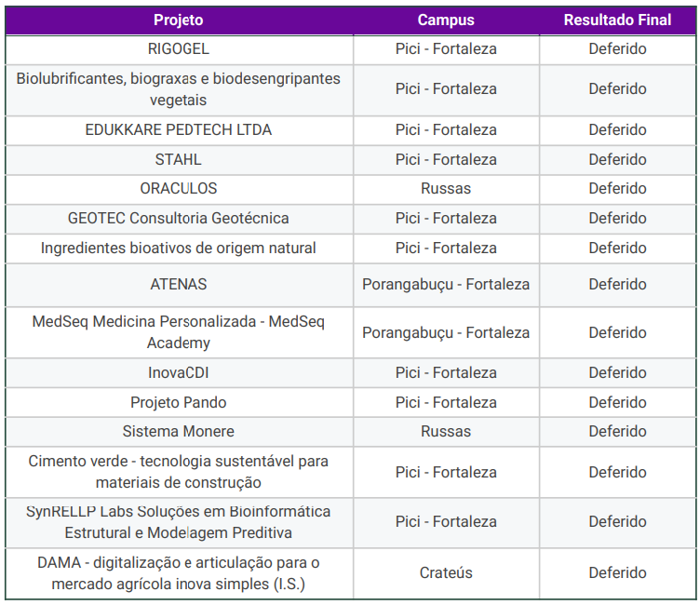Select the EDUKKARE PEDTECH LTDA cell
This screenshot has height=605, width=700.
[x=178, y=129]
